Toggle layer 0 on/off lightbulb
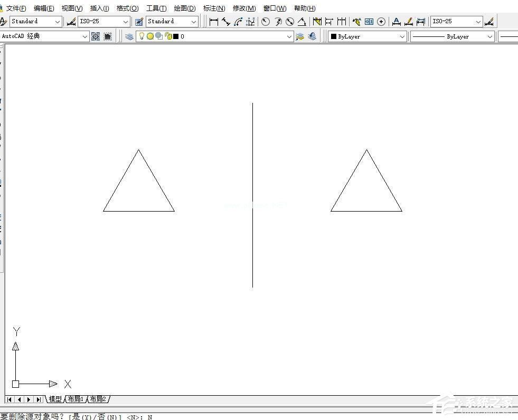This screenshot has width=518, height=420. point(142,36)
